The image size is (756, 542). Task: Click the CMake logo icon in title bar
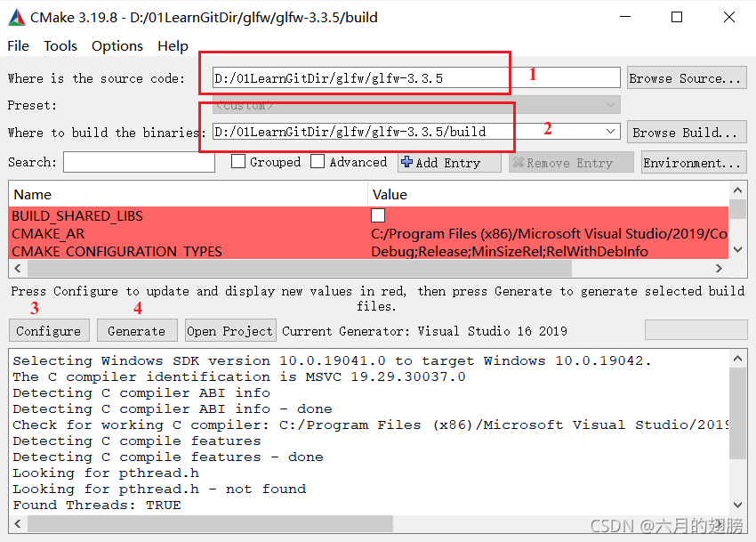(x=17, y=18)
